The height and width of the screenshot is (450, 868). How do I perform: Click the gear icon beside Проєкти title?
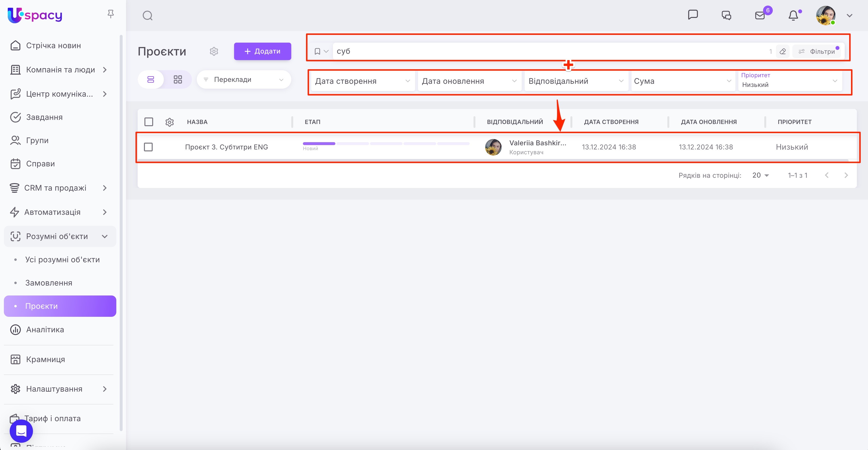pyautogui.click(x=214, y=51)
